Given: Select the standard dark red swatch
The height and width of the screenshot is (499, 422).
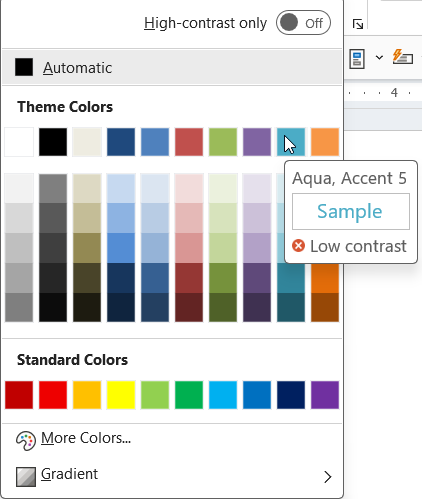Looking at the screenshot, I should pos(19,395).
